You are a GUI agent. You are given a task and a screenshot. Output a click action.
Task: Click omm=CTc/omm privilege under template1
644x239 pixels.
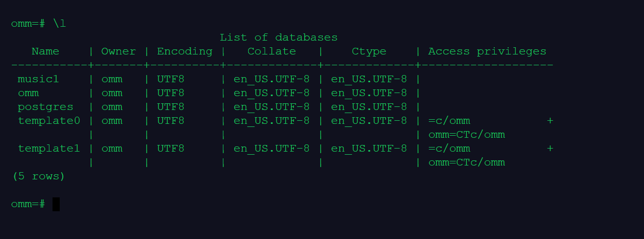click(466, 162)
